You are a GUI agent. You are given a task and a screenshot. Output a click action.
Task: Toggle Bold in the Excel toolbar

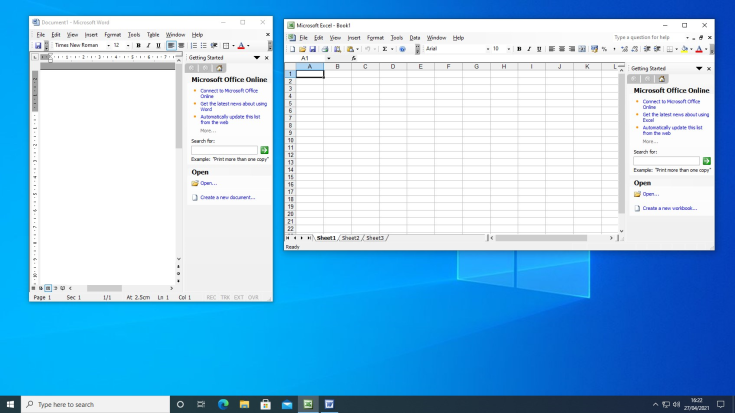click(519, 49)
